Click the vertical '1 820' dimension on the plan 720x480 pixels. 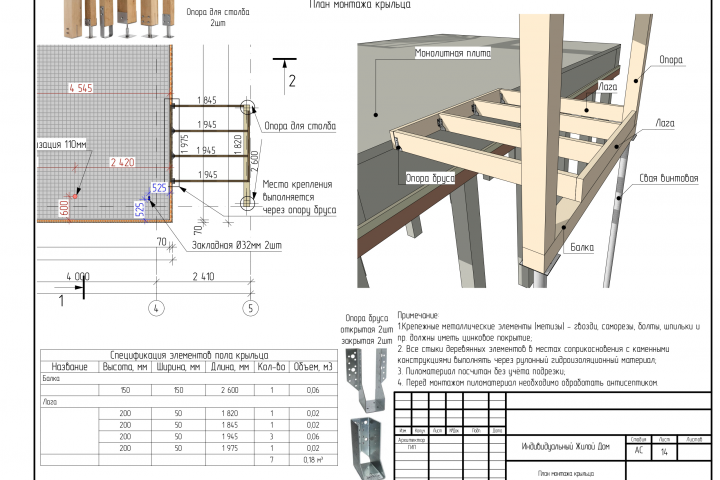[237, 144]
